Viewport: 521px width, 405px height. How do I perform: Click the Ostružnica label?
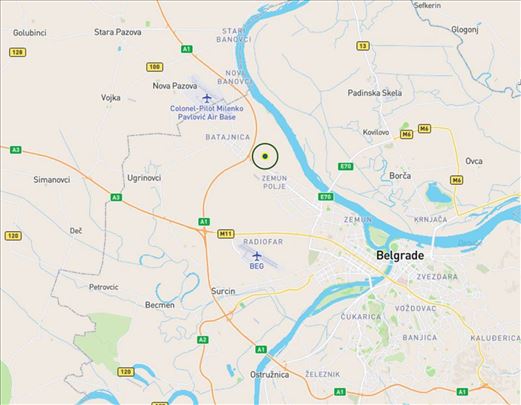(x=270, y=375)
